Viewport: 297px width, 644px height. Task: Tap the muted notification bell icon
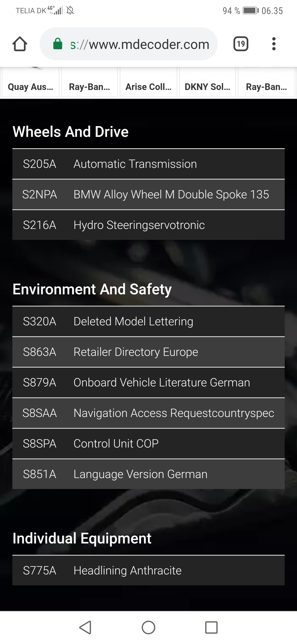[70, 11]
